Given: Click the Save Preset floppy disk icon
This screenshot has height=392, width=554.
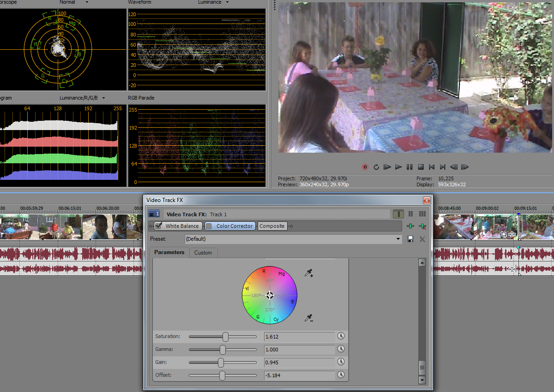Looking at the screenshot, I should pos(410,239).
